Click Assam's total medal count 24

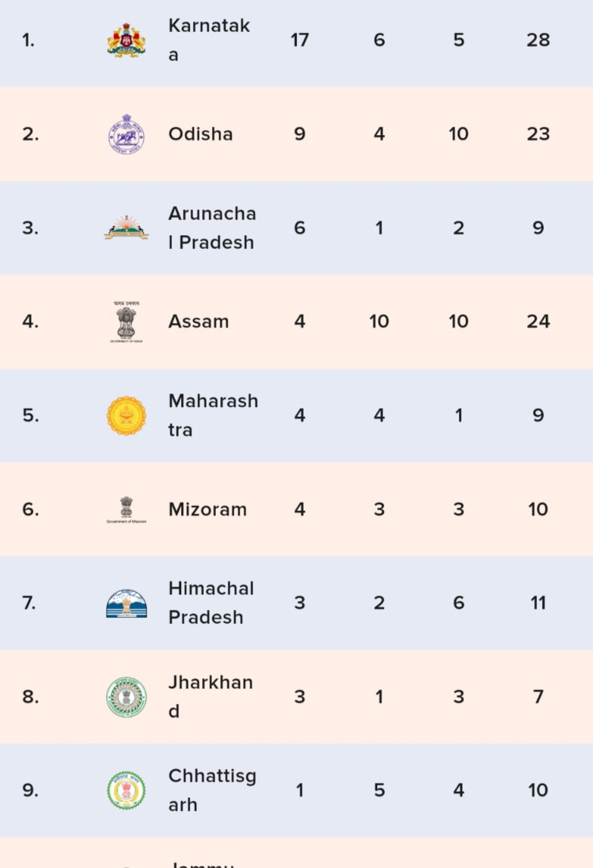tap(538, 321)
